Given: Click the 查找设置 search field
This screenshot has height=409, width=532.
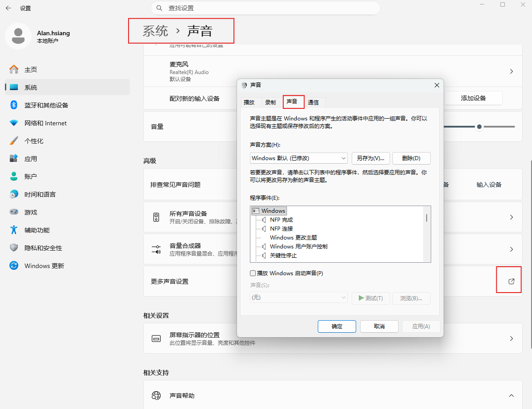Looking at the screenshot, I should 265,8.
